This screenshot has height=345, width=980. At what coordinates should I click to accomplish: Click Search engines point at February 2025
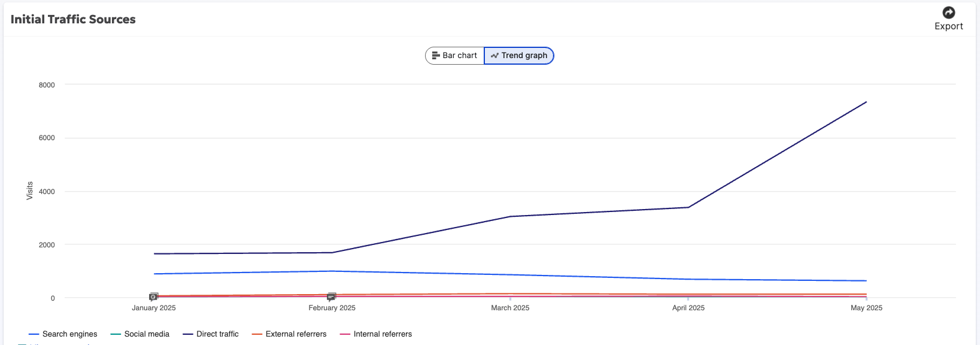[x=332, y=271]
